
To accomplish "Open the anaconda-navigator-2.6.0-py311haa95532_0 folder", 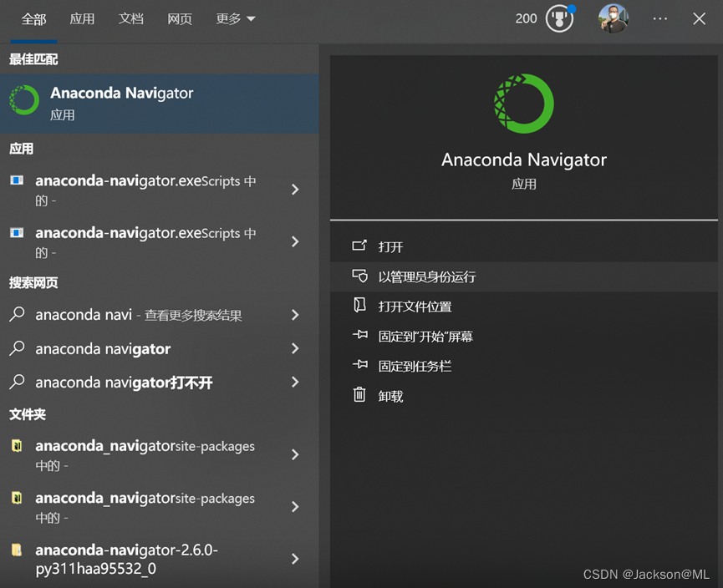I will pyautogui.click(x=160, y=559).
